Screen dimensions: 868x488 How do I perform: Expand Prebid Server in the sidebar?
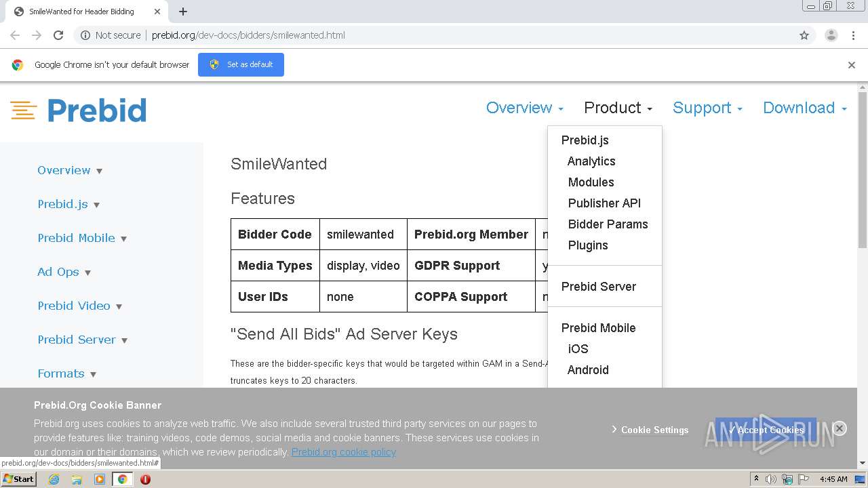click(x=83, y=340)
